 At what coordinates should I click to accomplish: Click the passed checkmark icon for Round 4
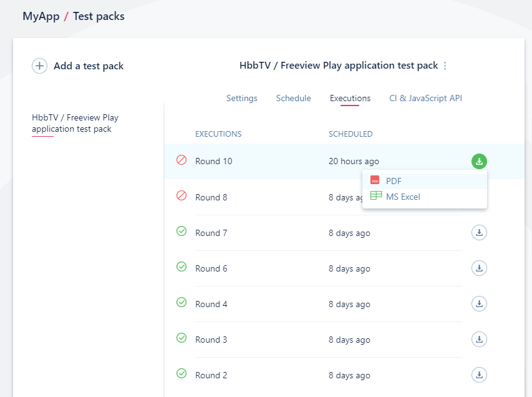(x=181, y=302)
